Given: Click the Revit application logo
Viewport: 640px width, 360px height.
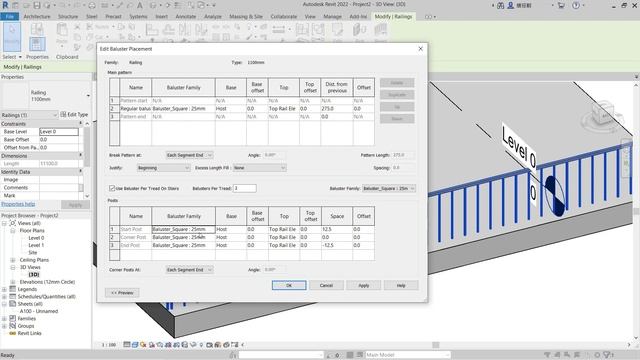Looking at the screenshot, I should (x=5, y=5).
